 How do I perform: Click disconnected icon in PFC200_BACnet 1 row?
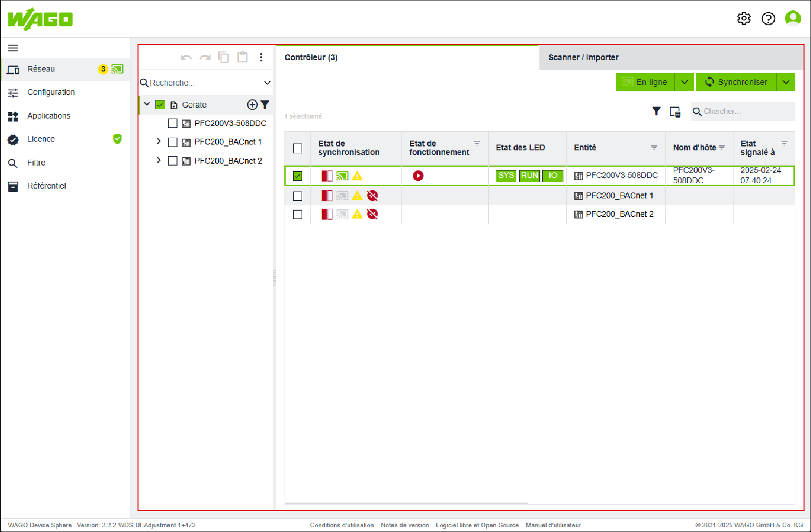[x=372, y=195]
